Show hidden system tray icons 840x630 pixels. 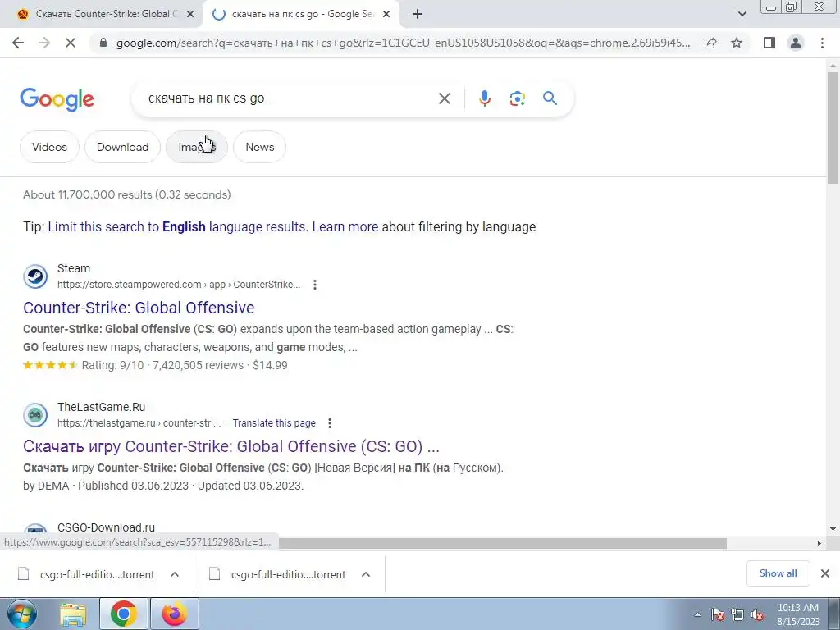[697, 614]
